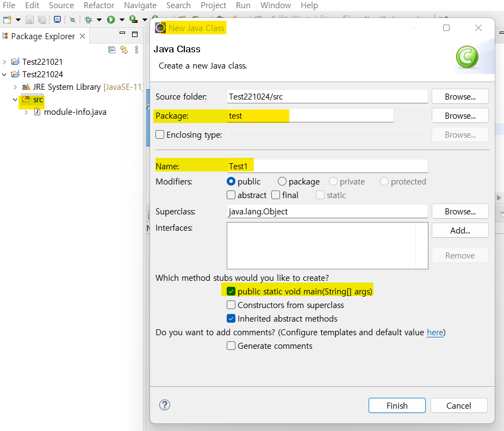Open the New wizard dropdown arrow

18,20
